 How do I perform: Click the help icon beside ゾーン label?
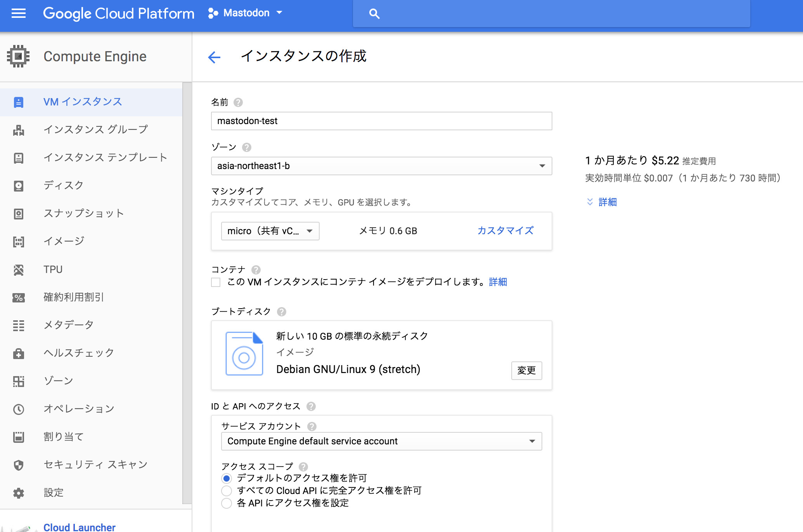click(x=247, y=147)
